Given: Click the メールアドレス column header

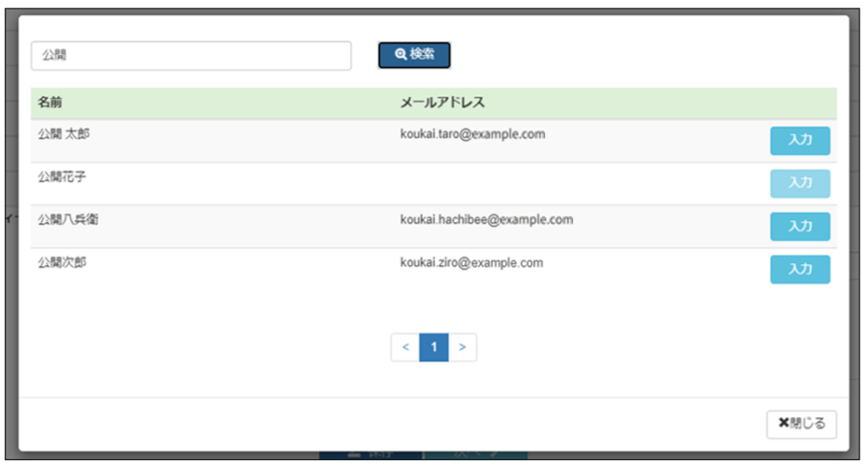Looking at the screenshot, I should tap(442, 103).
